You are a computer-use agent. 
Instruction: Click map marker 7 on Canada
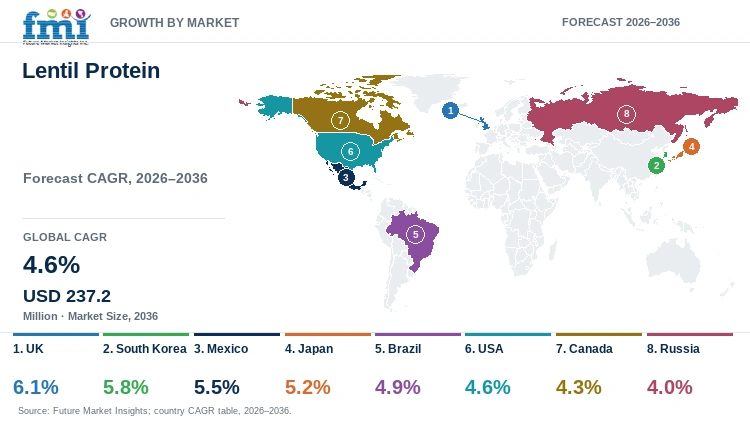click(x=340, y=120)
